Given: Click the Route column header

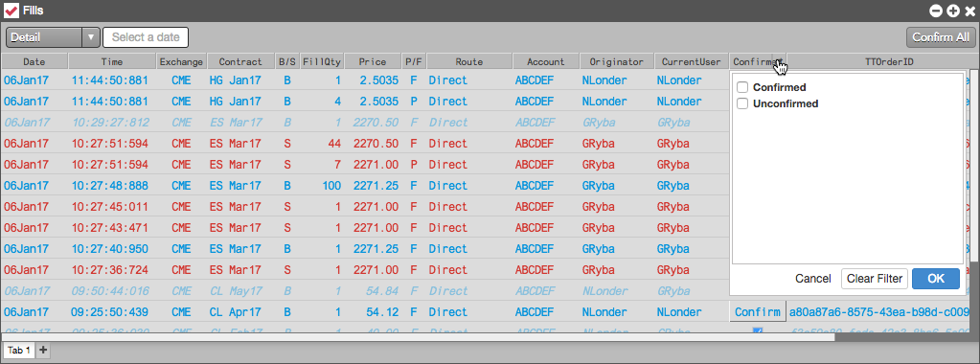Looking at the screenshot, I should tap(469, 62).
